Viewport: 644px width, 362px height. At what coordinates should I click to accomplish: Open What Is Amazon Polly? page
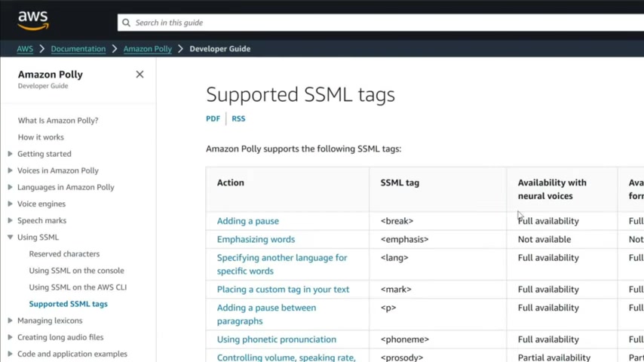coord(58,121)
